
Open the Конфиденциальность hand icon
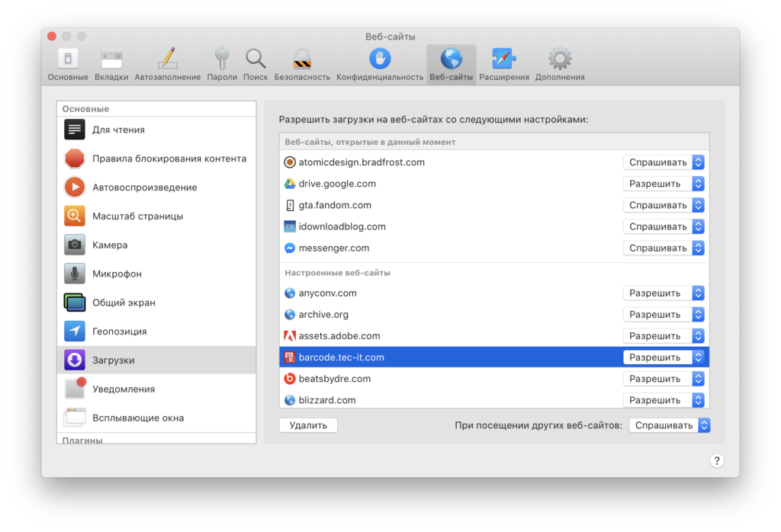[x=380, y=59]
